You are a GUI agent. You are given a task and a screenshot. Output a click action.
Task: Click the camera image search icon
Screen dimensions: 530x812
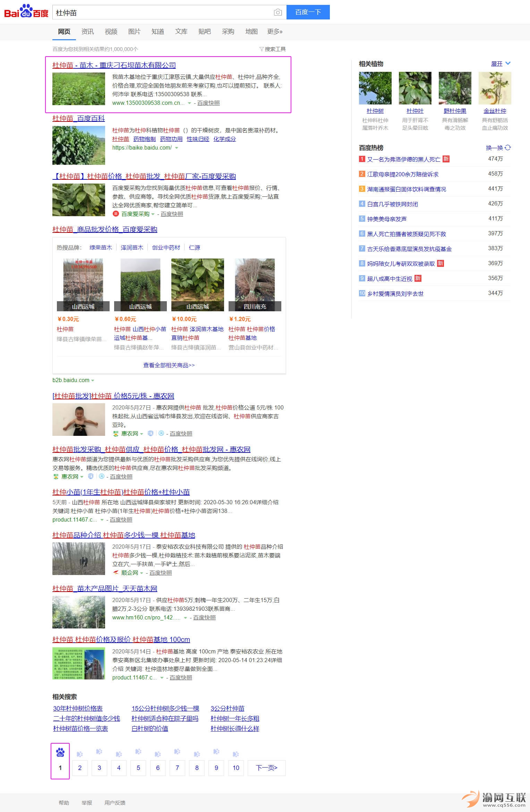(277, 12)
